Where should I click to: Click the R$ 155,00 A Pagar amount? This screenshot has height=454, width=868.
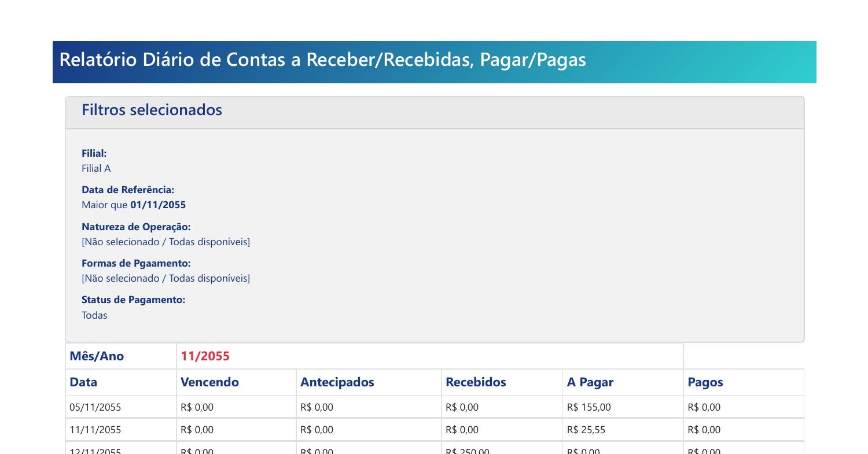pyautogui.click(x=589, y=407)
